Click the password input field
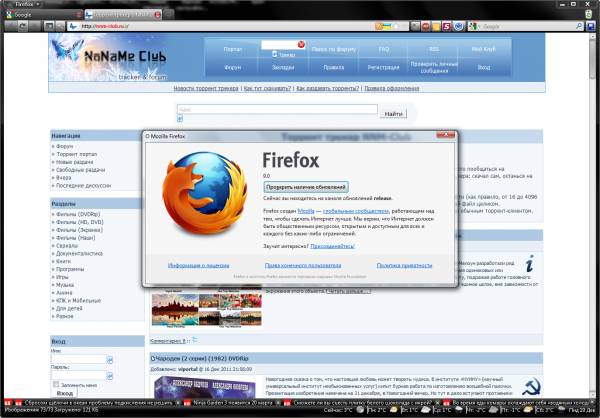Viewport: 600px width, 418px height. point(78,375)
